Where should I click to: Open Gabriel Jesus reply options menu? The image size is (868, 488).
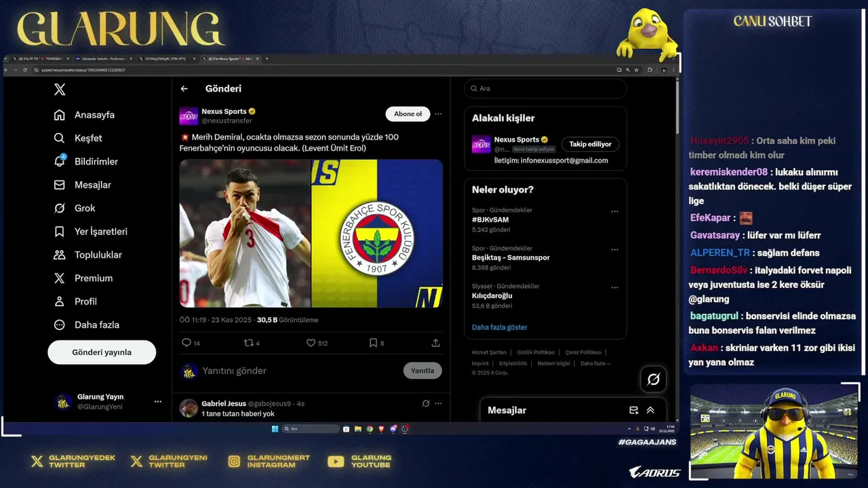pos(438,403)
